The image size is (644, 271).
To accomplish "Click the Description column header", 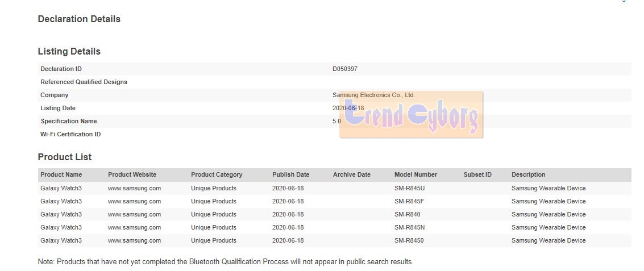I will click(x=528, y=174).
